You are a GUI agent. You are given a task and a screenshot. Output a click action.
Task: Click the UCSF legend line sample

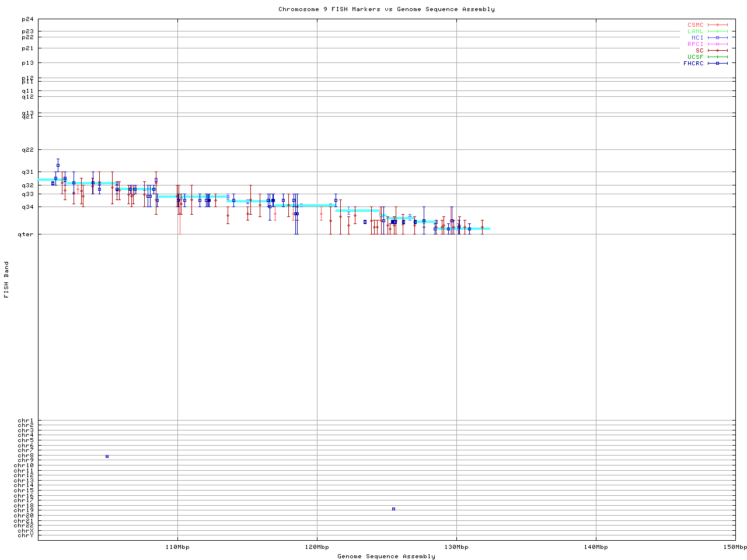pos(717,57)
